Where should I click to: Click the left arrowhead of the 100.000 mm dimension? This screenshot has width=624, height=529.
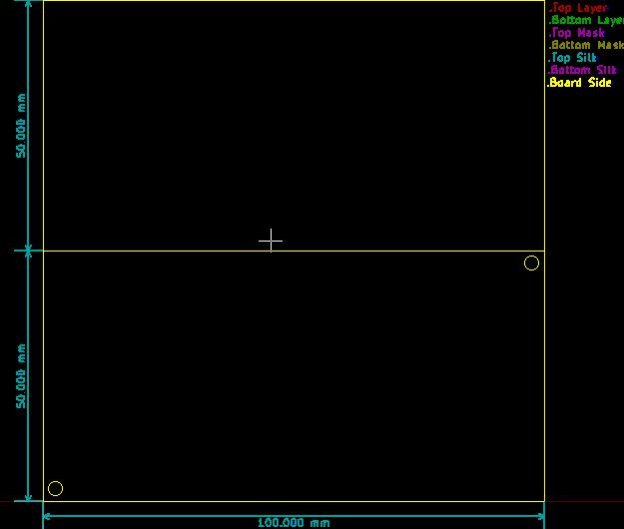48,517
